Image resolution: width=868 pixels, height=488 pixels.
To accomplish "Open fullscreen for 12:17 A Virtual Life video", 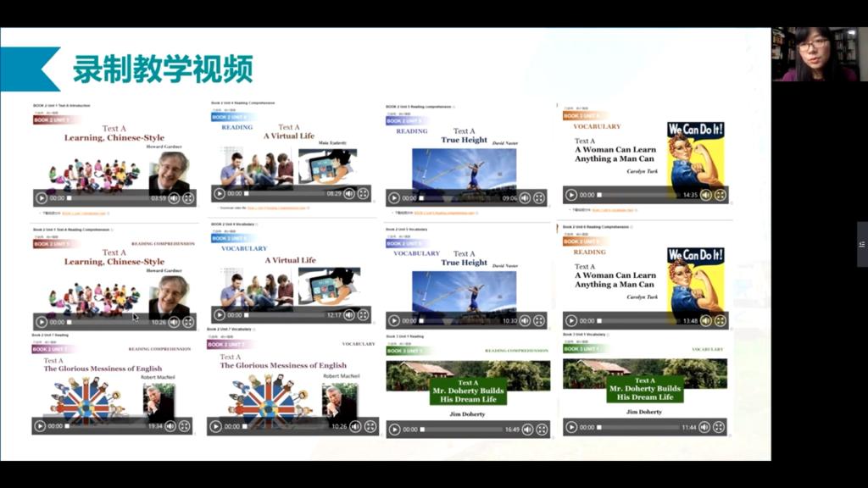I will click(363, 315).
